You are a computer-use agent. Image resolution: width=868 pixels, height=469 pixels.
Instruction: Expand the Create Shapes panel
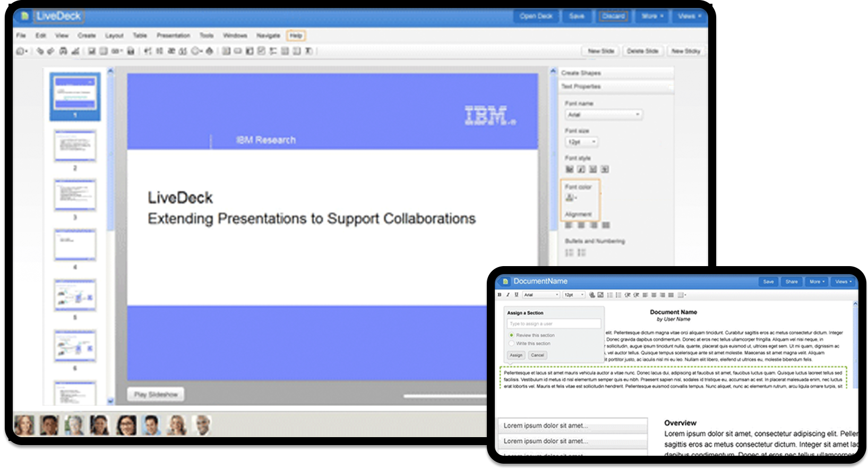pos(616,73)
